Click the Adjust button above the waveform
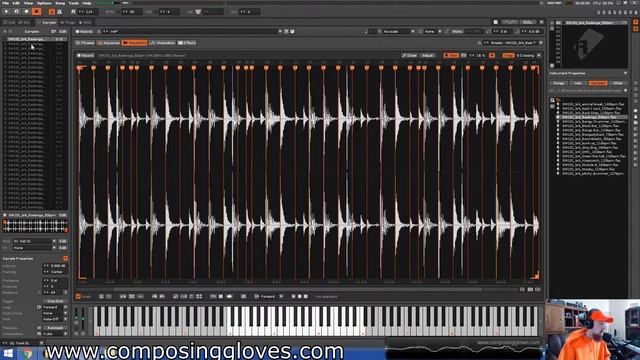This screenshot has width=640, height=360. (x=427, y=56)
